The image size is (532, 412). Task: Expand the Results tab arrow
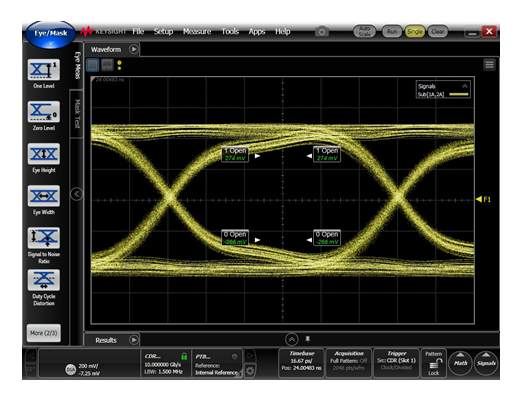(x=134, y=340)
